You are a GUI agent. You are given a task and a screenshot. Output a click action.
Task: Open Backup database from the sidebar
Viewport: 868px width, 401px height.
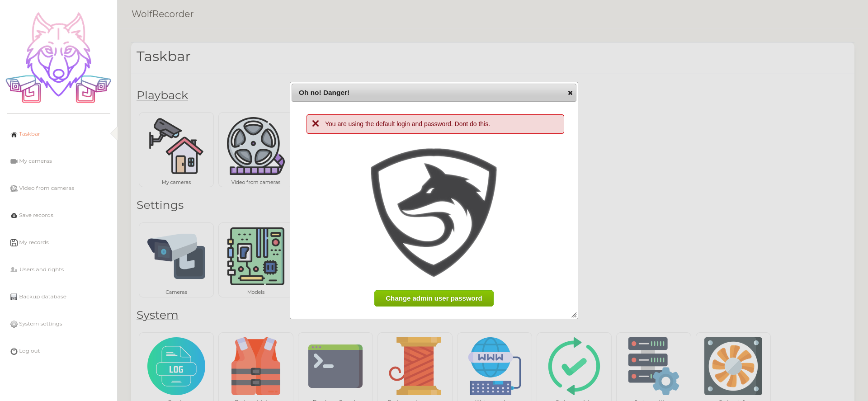click(x=42, y=297)
